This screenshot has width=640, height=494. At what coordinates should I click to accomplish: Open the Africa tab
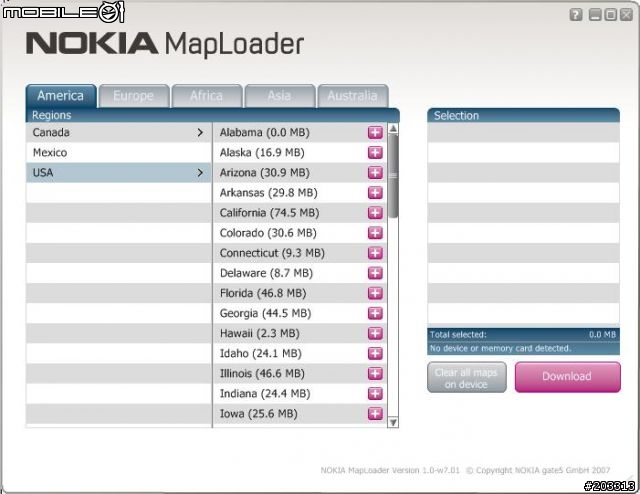pyautogui.click(x=207, y=96)
